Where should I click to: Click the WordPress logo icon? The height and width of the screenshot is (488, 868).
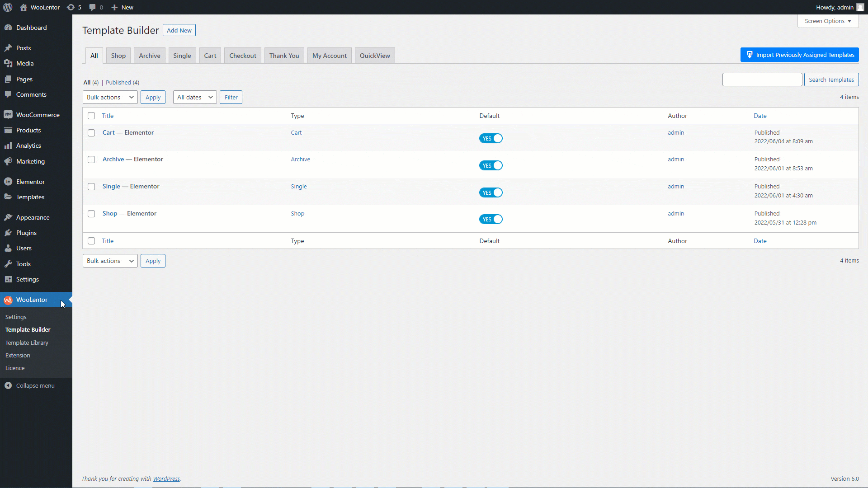coord(8,7)
